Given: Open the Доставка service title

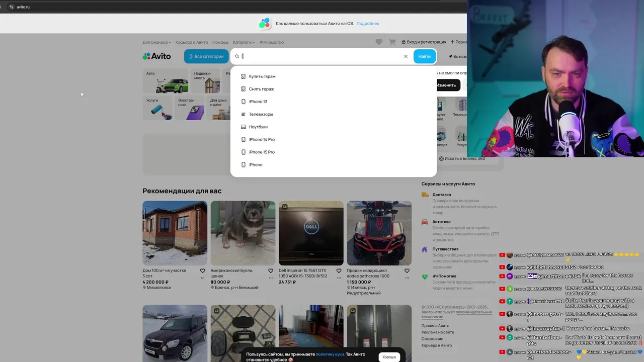Looking at the screenshot, I should coord(442,195).
